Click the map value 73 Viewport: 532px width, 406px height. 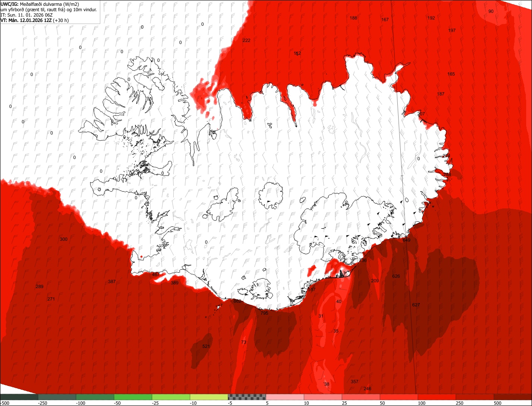[x=244, y=342]
